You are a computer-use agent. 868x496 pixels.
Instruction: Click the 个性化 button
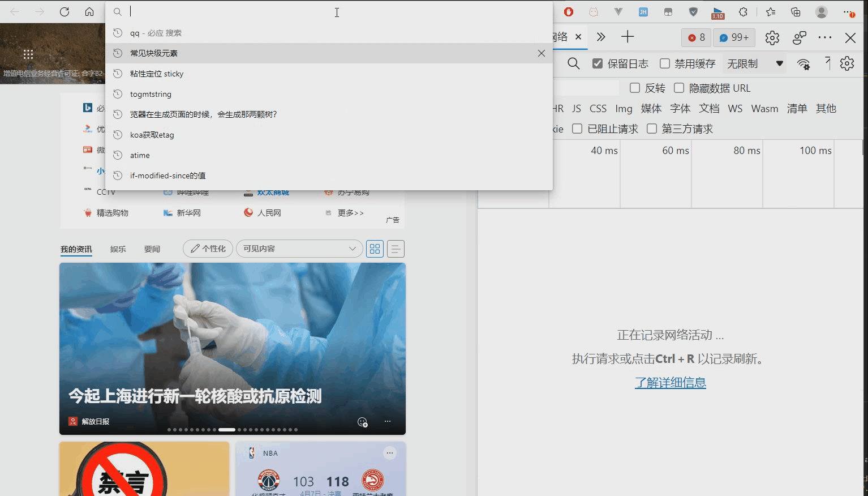(x=208, y=249)
